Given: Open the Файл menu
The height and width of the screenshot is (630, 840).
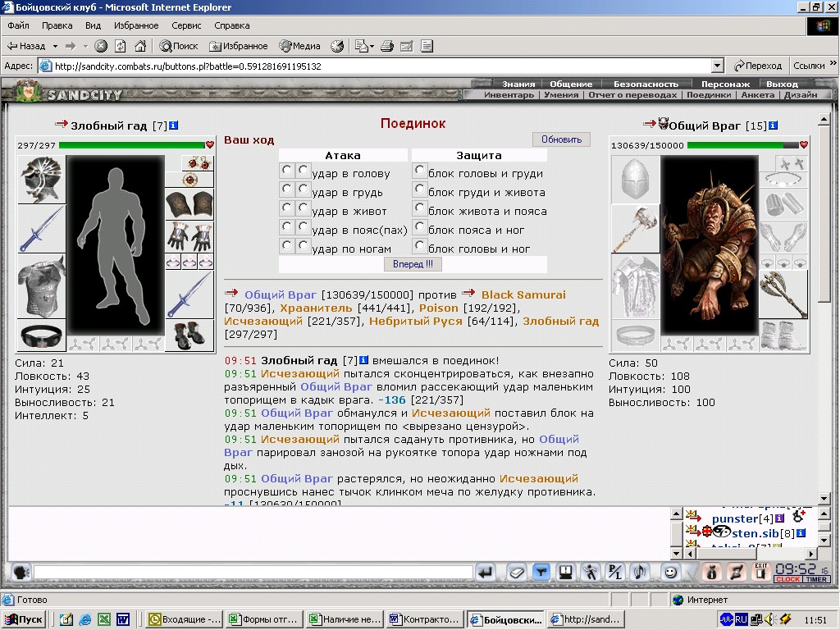Looking at the screenshot, I should click(18, 25).
